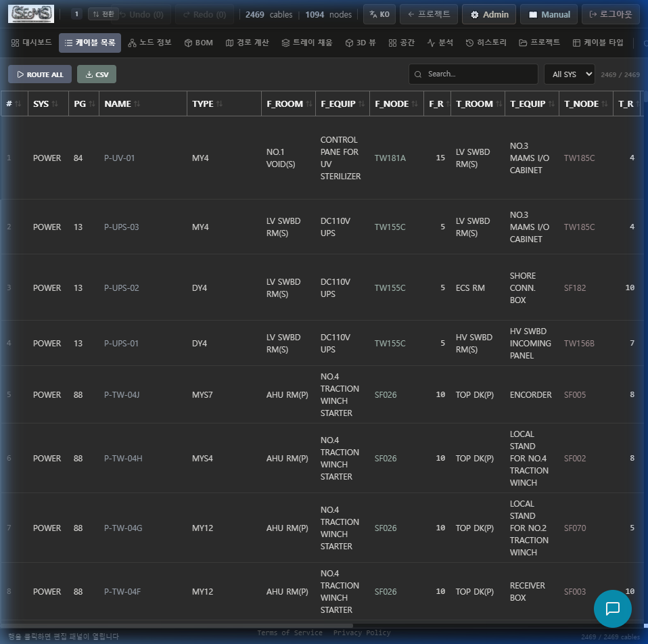This screenshot has width=648, height=644.
Task: Click T_NODE value SF003
Action: tap(574, 591)
